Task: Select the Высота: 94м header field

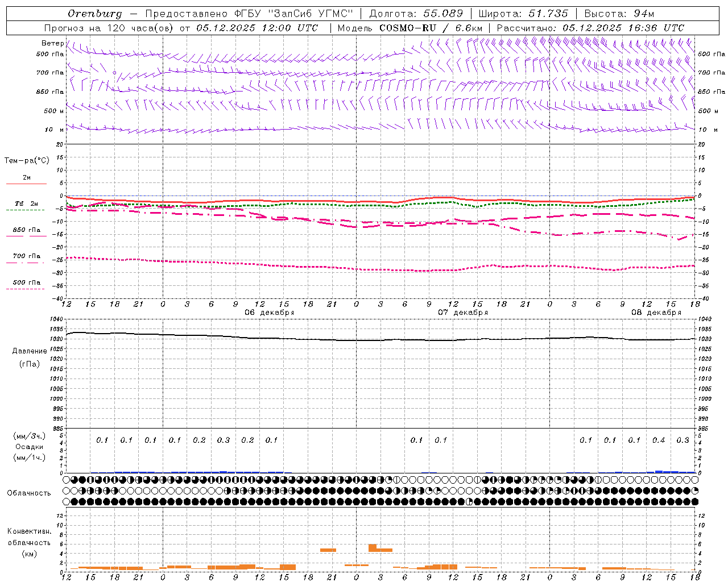Action: (x=619, y=14)
